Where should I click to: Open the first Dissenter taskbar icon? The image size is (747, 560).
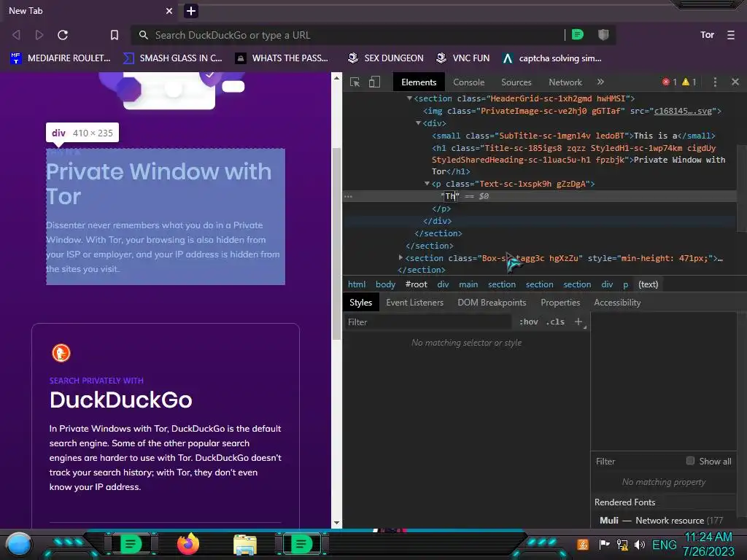click(x=131, y=544)
